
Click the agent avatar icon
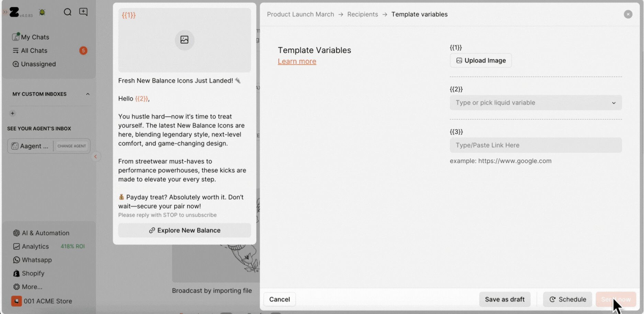14,146
